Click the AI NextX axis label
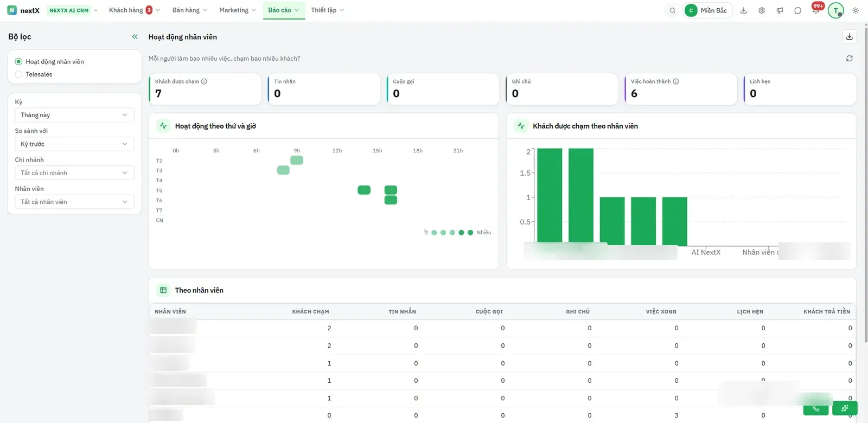868x423 pixels. pos(706,252)
